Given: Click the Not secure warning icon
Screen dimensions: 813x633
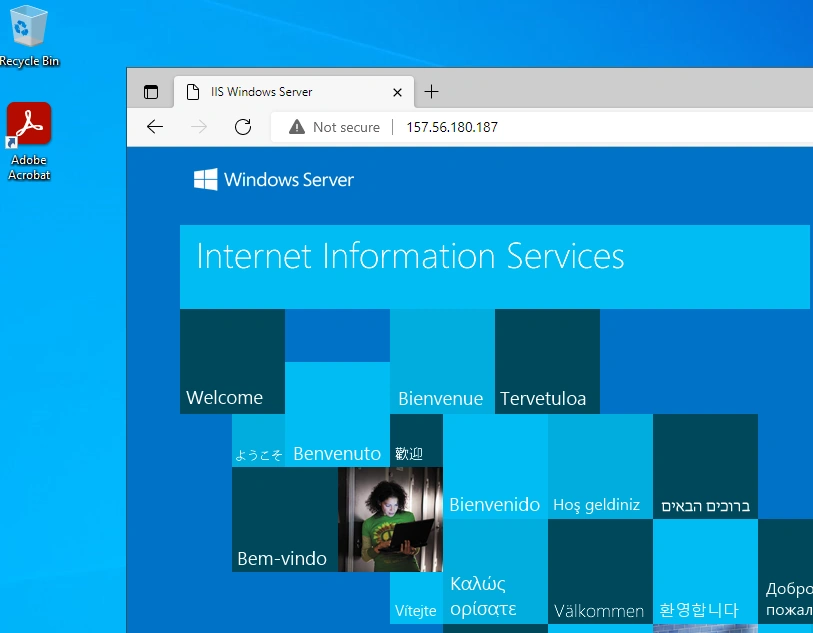Looking at the screenshot, I should click(297, 126).
